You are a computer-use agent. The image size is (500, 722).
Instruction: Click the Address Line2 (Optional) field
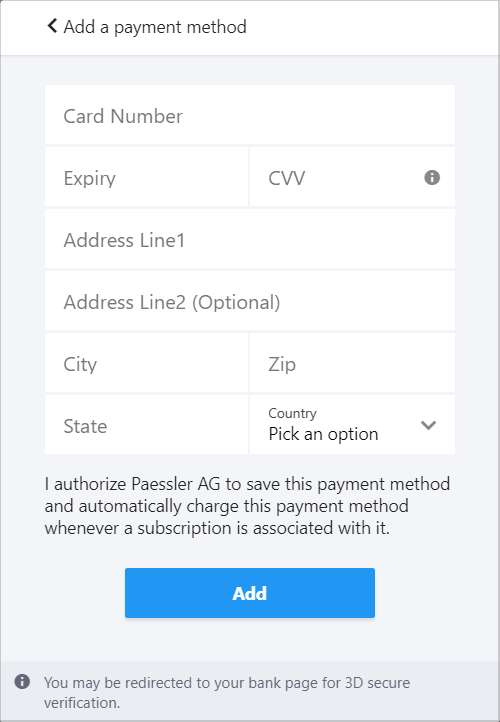click(x=250, y=301)
